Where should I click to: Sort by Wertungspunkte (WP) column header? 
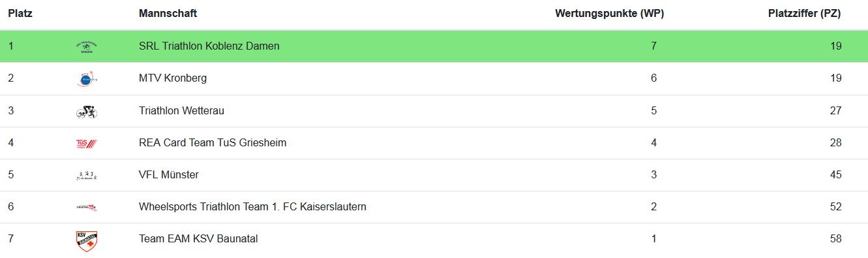(609, 13)
